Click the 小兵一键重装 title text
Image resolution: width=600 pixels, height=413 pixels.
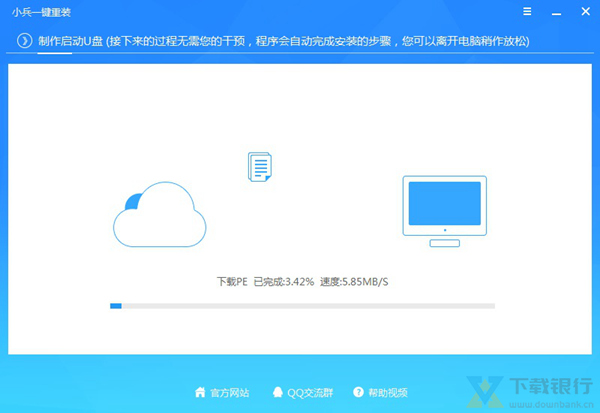(x=41, y=12)
